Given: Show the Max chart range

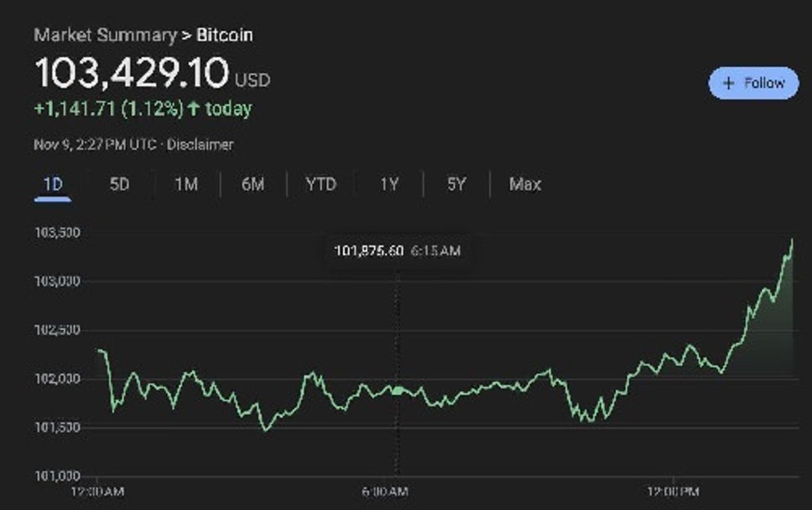Looking at the screenshot, I should pos(525,184).
